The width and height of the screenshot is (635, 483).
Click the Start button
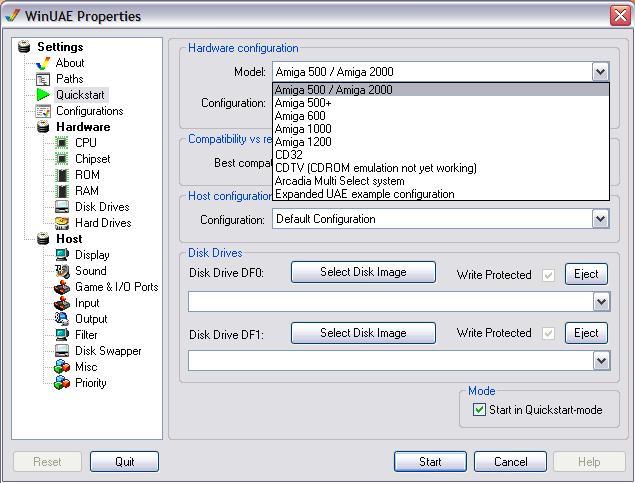point(430,462)
